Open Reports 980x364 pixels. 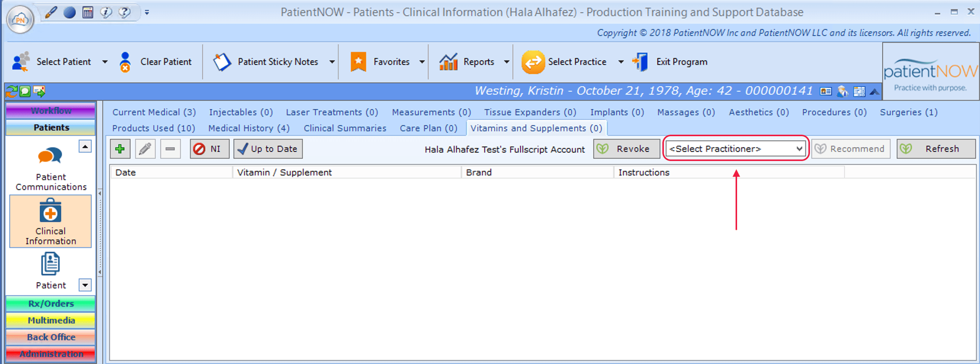tap(467, 62)
